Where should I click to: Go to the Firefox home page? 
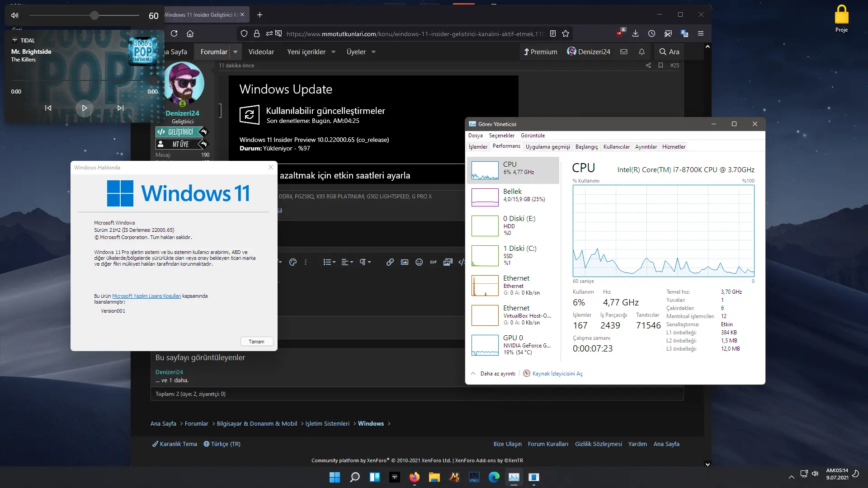click(190, 33)
